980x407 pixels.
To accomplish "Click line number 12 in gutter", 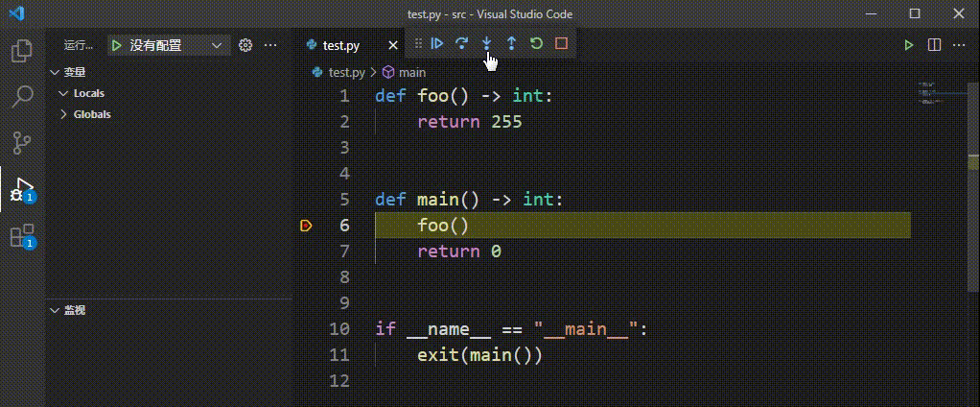I will pos(338,380).
